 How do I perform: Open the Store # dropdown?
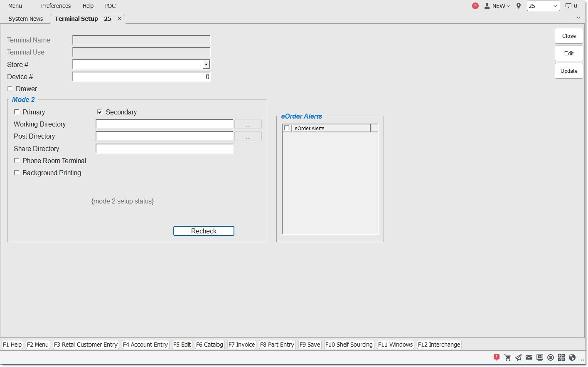(206, 64)
